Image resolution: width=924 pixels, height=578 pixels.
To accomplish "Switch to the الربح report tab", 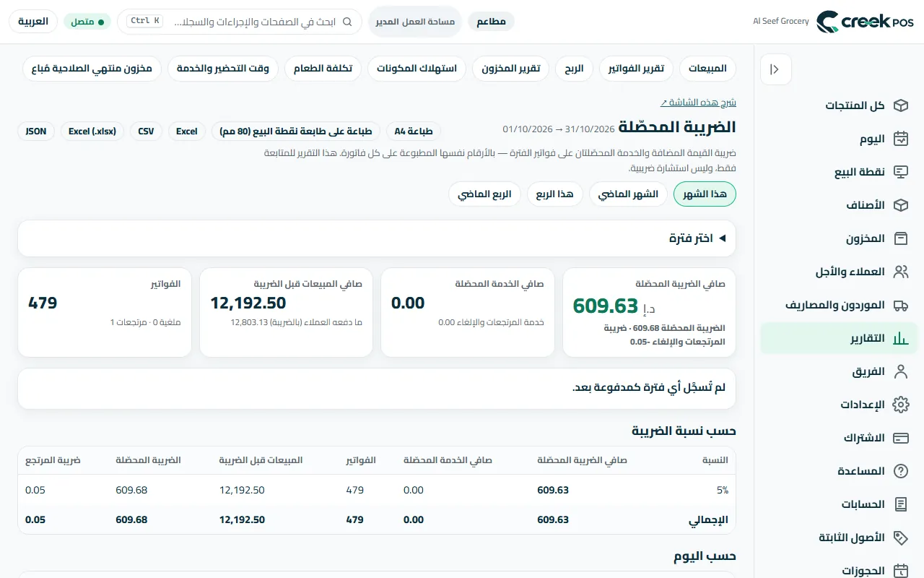I will pyautogui.click(x=575, y=69).
